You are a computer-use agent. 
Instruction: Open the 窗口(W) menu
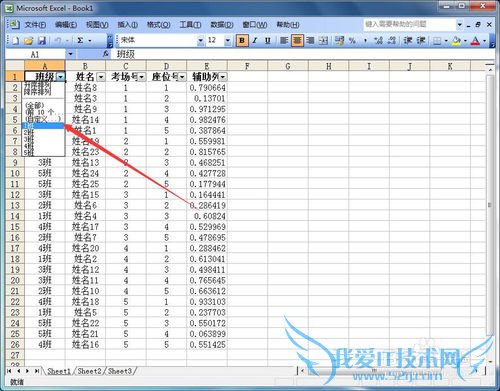point(255,25)
